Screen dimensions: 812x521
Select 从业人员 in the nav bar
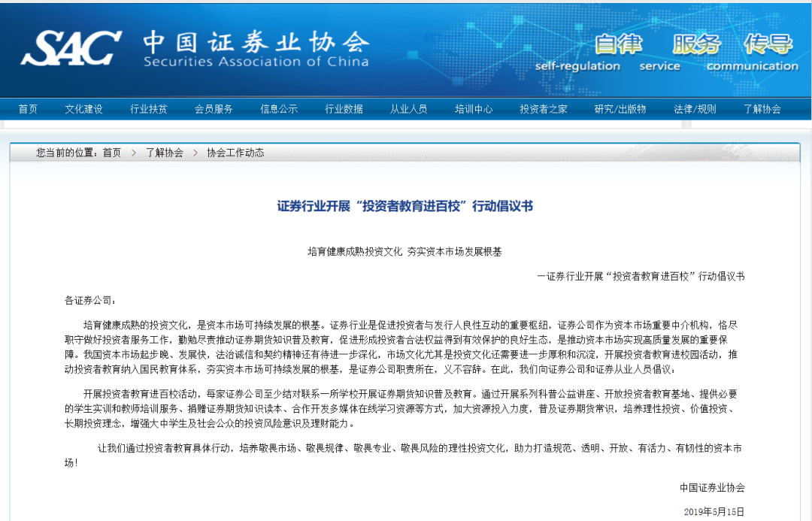[x=408, y=109]
